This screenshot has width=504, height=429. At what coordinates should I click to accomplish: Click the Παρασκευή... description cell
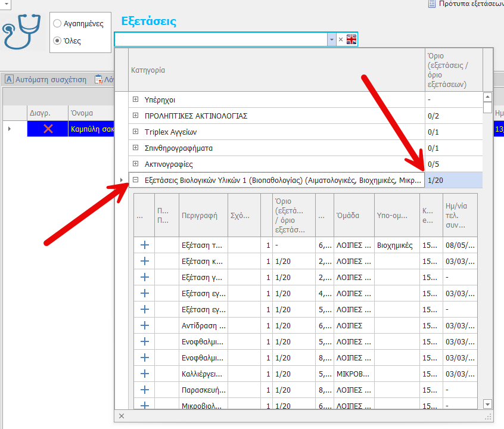click(x=203, y=390)
